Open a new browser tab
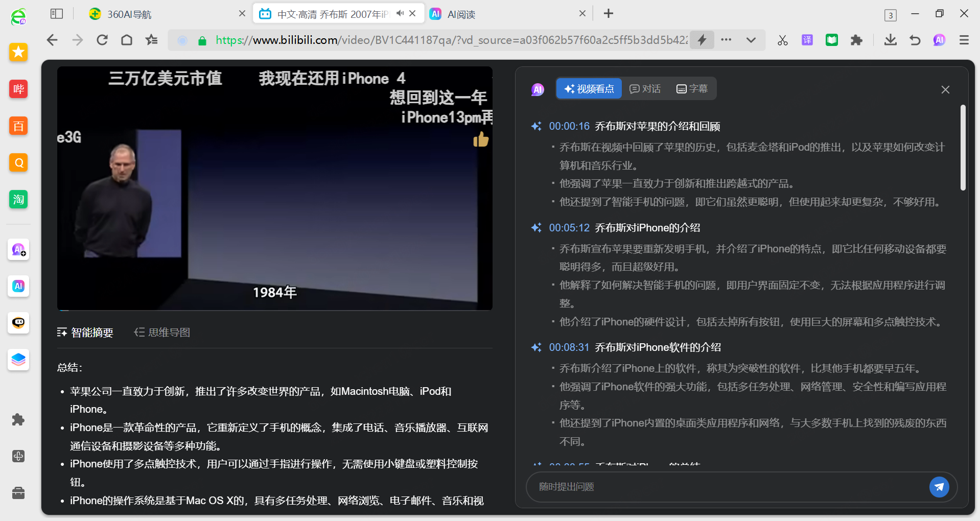The image size is (980, 521). point(608,14)
